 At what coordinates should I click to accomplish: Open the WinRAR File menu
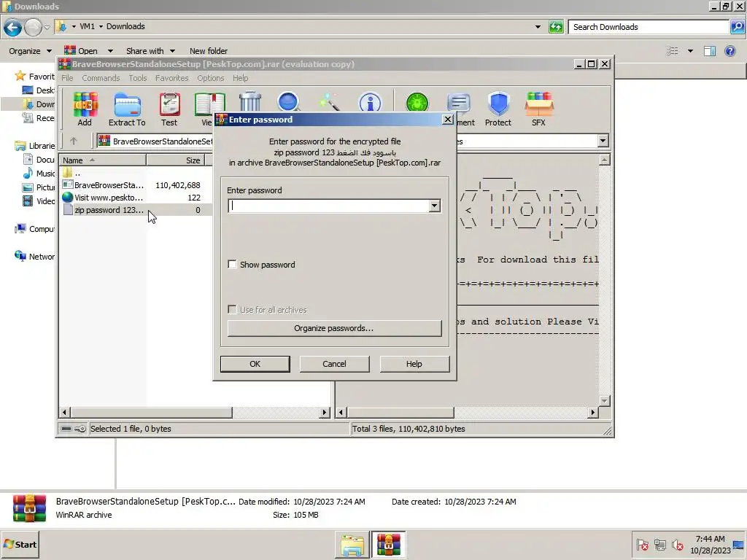[x=67, y=78]
